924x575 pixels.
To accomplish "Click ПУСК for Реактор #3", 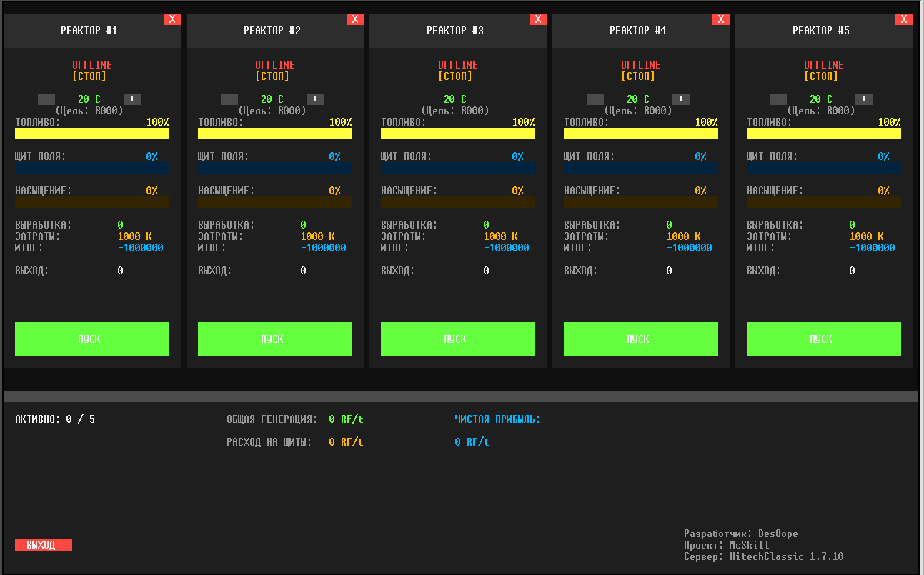I will point(458,339).
